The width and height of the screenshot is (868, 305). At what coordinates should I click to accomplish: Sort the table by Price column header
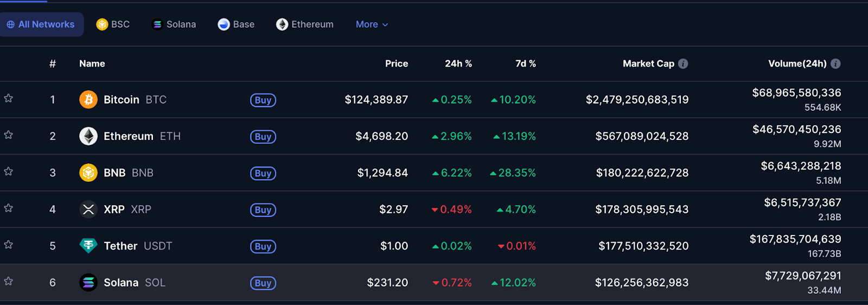[x=396, y=64]
